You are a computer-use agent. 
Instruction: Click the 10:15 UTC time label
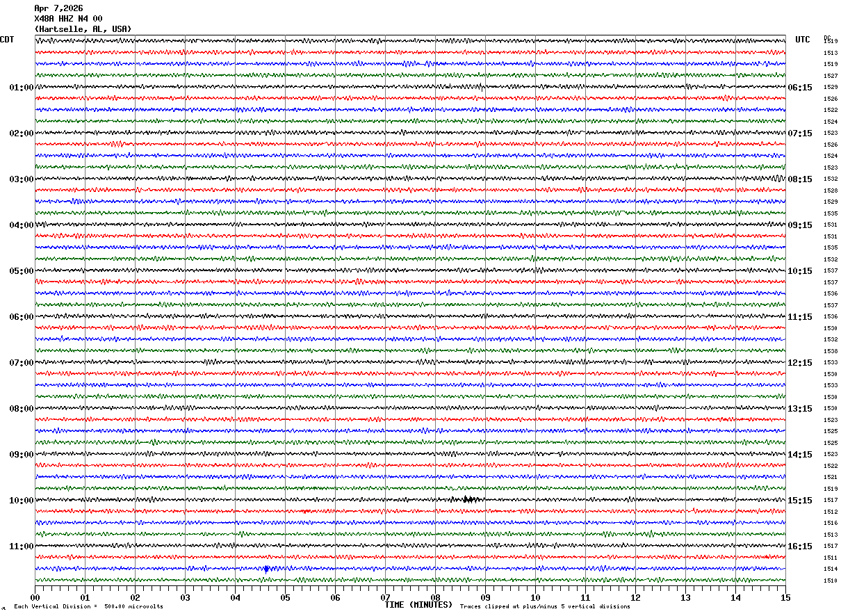pos(800,271)
